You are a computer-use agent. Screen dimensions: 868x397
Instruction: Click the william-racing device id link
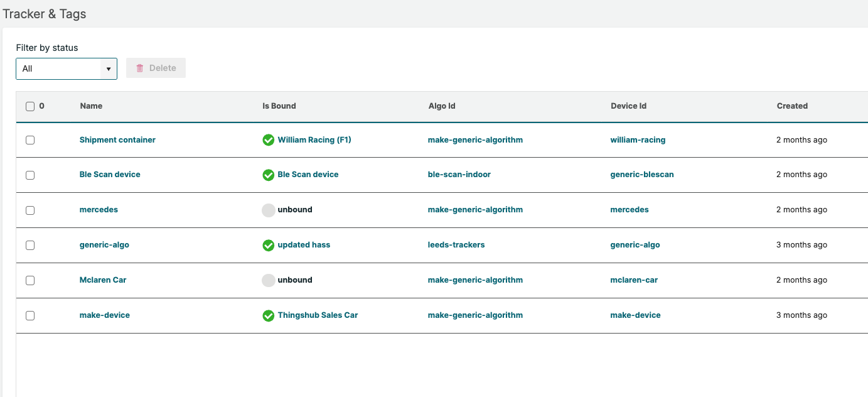(638, 140)
